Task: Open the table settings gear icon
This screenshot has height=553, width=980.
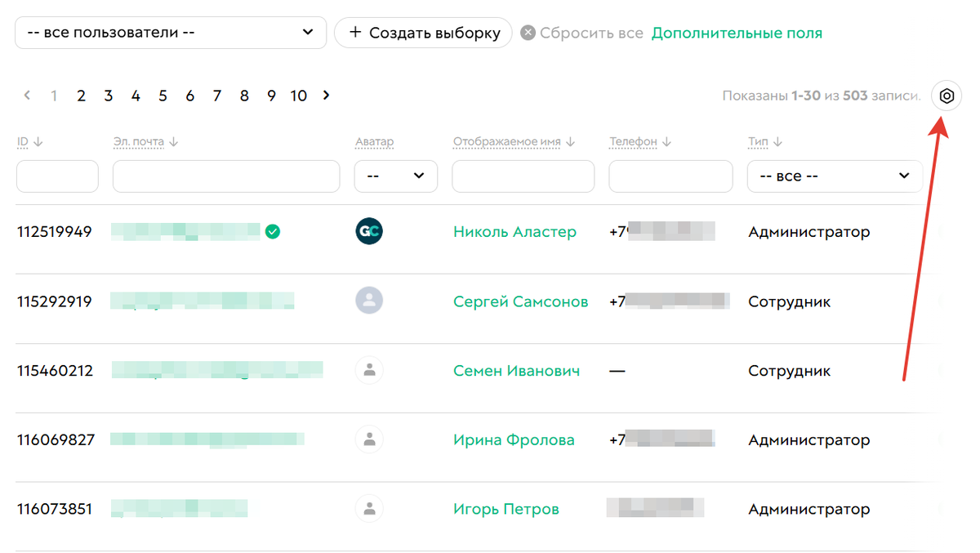Action: pyautogui.click(x=946, y=96)
